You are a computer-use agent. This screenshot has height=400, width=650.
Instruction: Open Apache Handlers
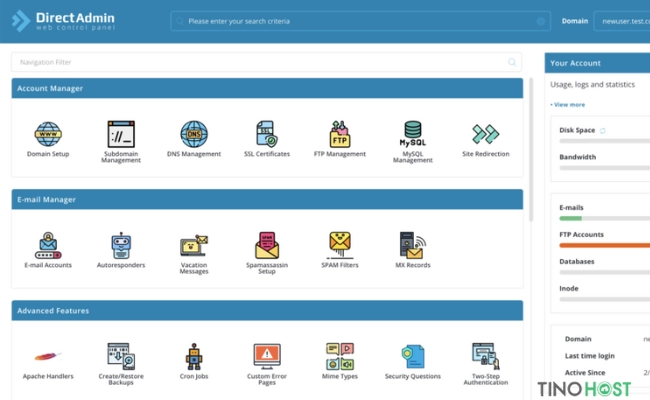pos(48,364)
